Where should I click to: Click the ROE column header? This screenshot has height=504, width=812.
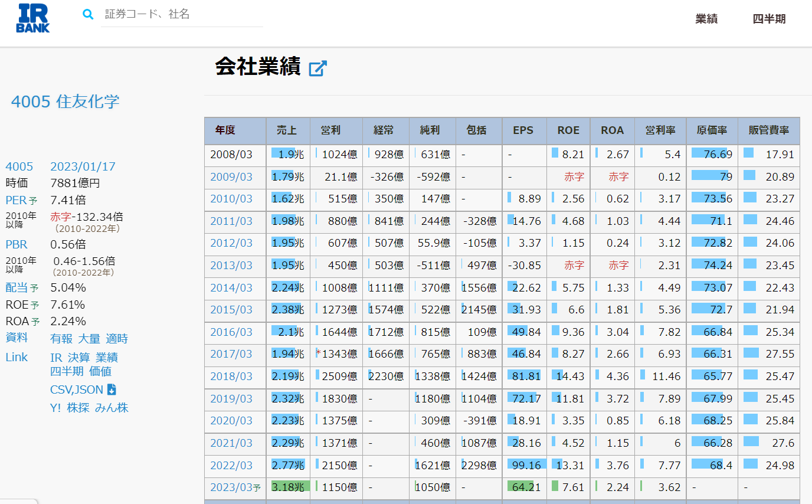click(569, 130)
